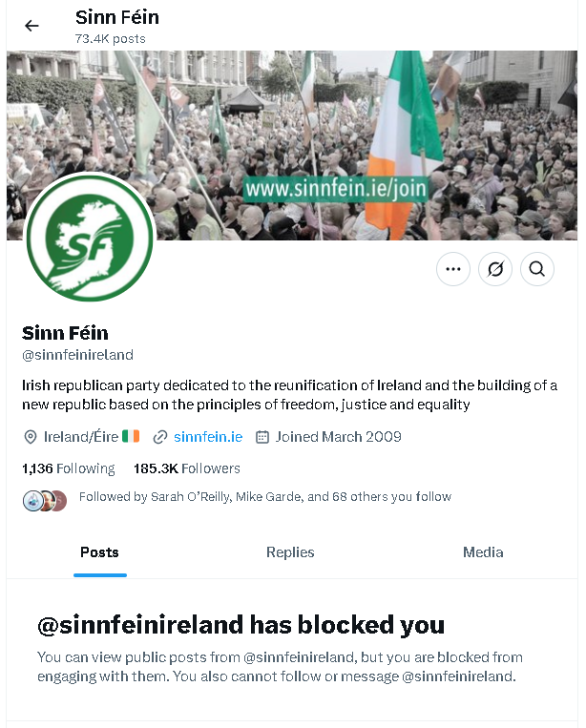Click the Irish flag emoji after Ireland/Éire
The height and width of the screenshot is (728, 586).
(131, 436)
